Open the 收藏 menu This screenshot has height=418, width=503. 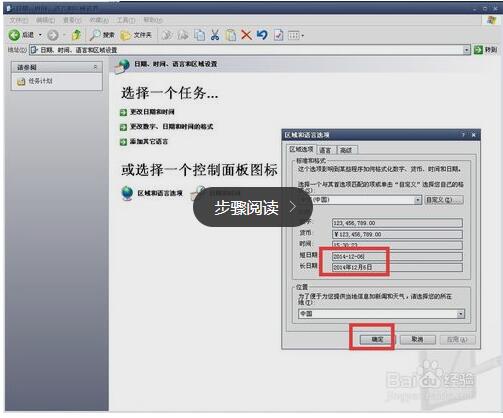pos(99,20)
